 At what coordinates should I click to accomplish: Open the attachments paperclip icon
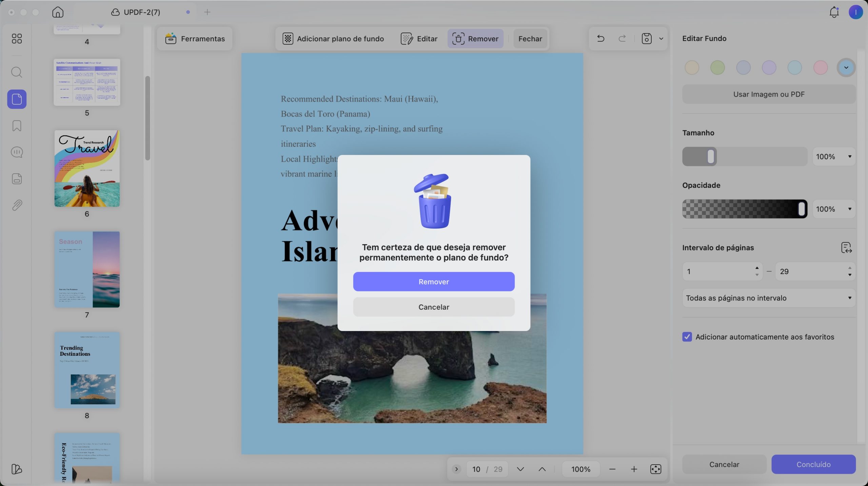click(x=17, y=205)
